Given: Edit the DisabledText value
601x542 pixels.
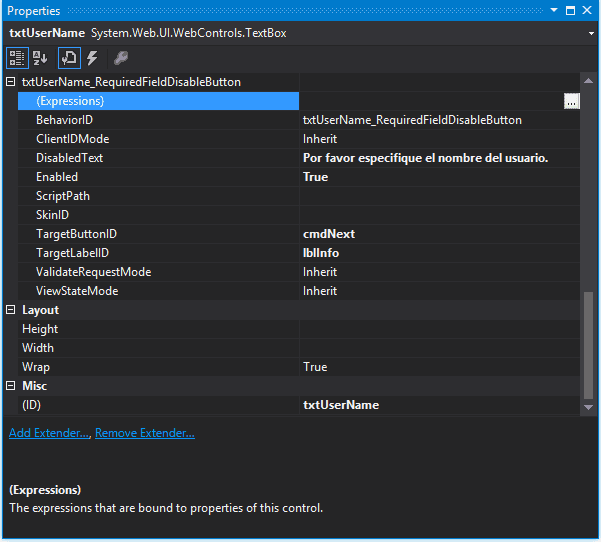Looking at the screenshot, I should pyautogui.click(x=439, y=158).
